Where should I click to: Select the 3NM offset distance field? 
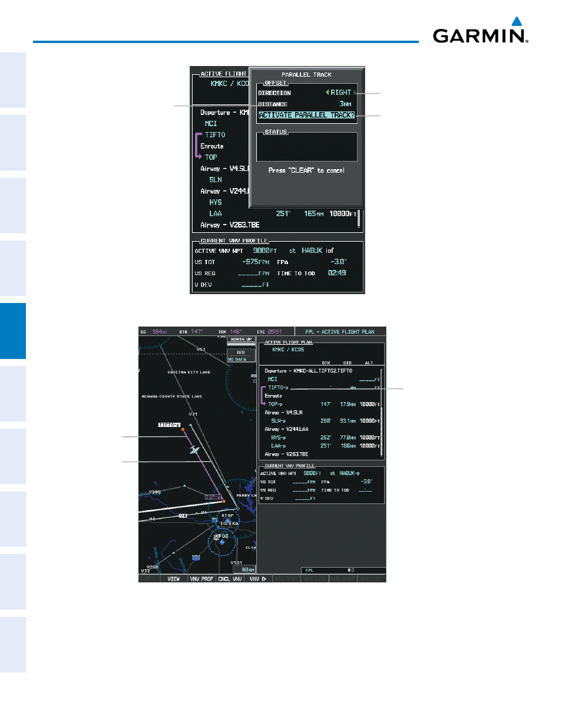tap(345, 104)
